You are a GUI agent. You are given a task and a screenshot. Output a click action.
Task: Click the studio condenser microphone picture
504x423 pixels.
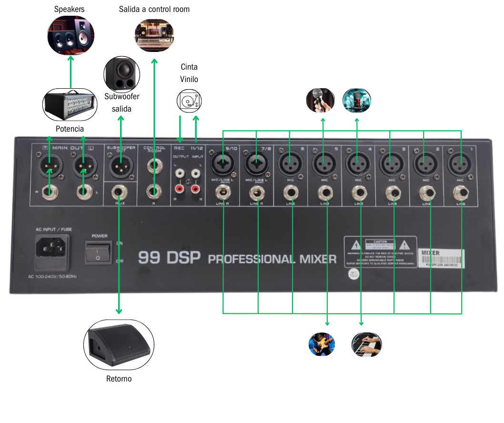click(357, 100)
